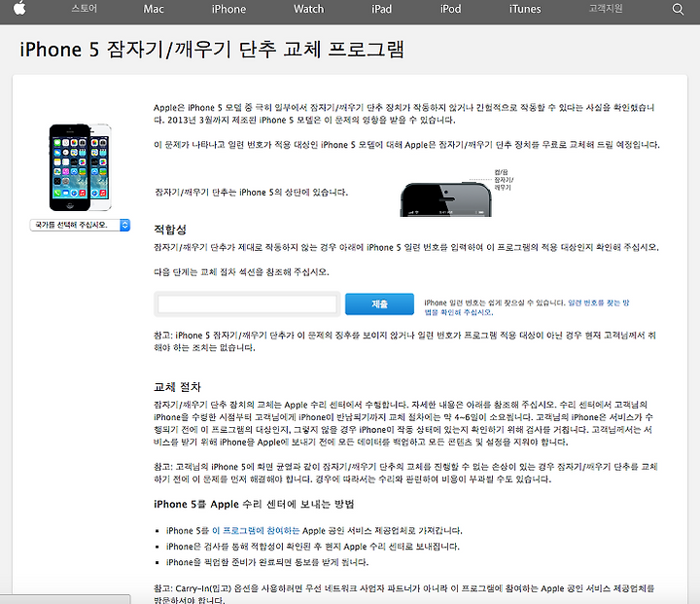Click the 적합성 section heading
This screenshot has height=604, width=700.
(x=170, y=230)
